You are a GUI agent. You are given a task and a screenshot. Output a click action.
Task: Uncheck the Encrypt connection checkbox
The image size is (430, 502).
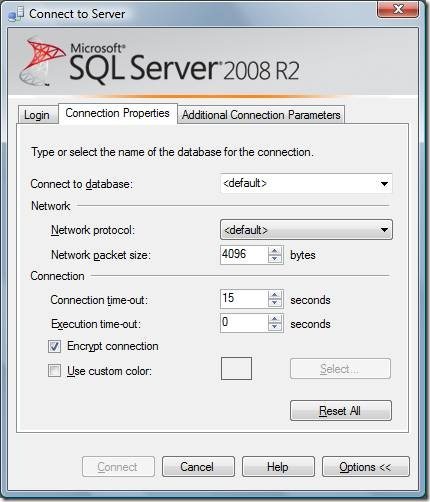point(54,346)
